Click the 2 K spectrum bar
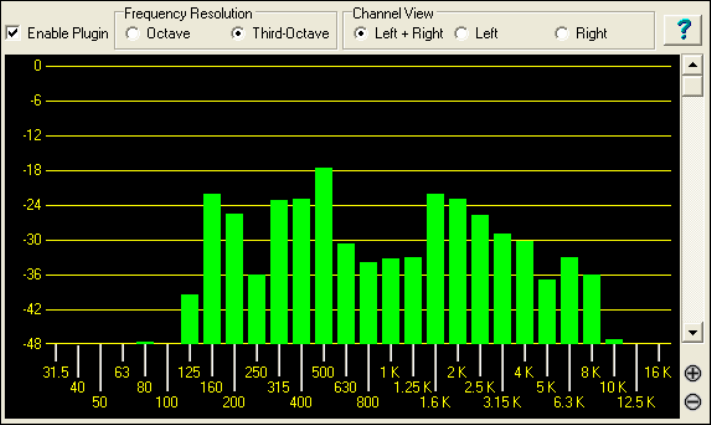The height and width of the screenshot is (425, 711). (x=458, y=271)
